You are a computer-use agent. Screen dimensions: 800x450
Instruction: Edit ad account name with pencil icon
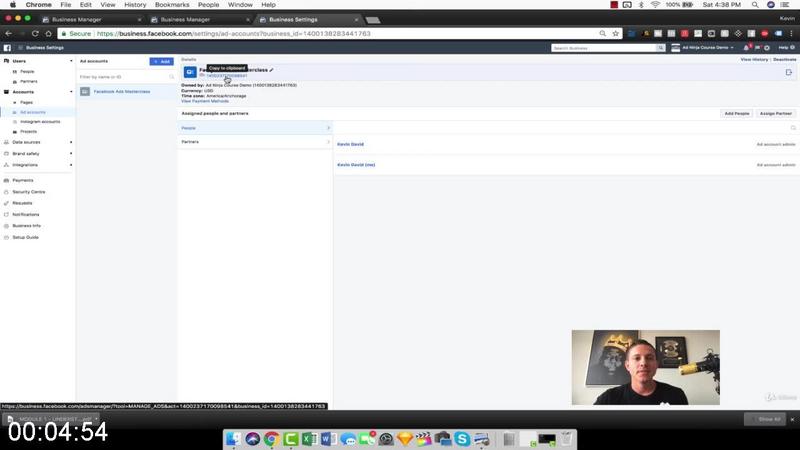click(x=271, y=70)
